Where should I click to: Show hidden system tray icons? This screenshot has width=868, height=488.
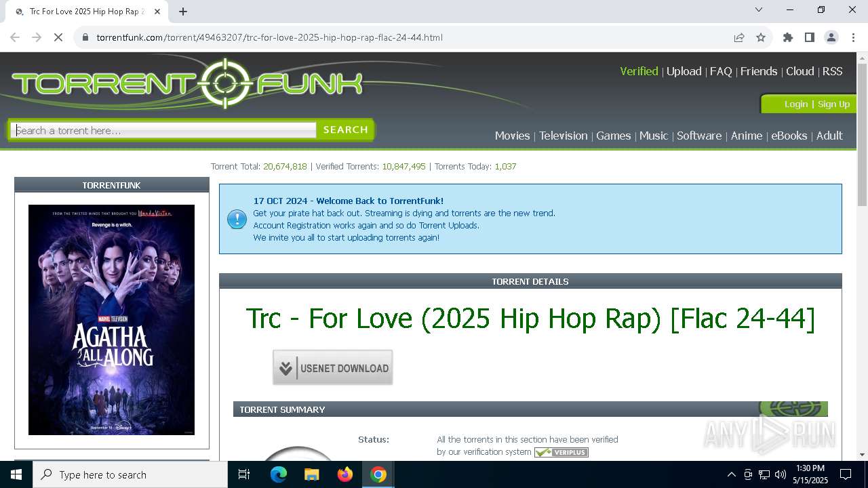point(731,474)
